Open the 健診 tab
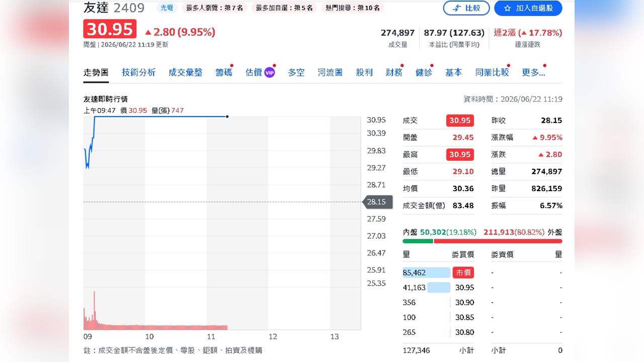The image size is (644, 362). point(424,72)
